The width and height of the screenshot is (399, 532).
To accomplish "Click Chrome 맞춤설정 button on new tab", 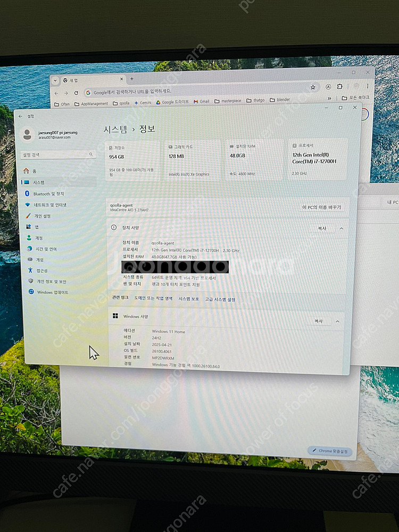I will click(x=330, y=451).
